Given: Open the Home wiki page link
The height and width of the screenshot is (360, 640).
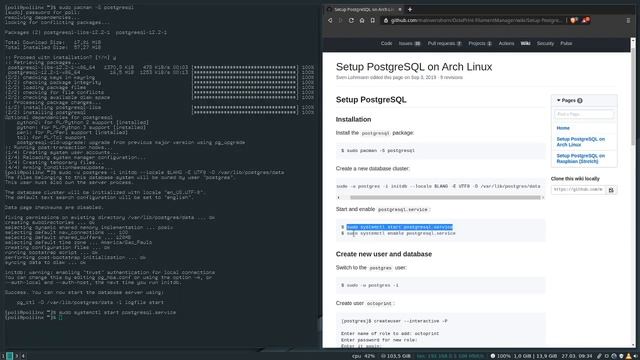Looking at the screenshot, I should (x=563, y=128).
